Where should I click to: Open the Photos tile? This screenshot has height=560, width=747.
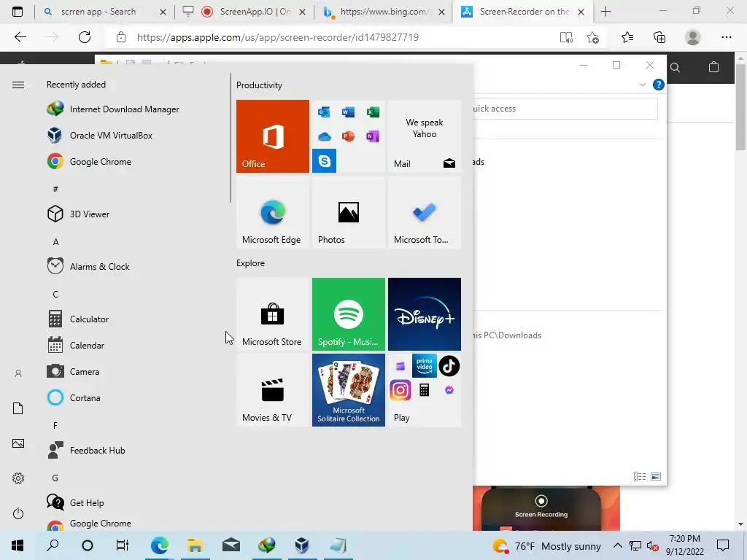[x=349, y=212]
